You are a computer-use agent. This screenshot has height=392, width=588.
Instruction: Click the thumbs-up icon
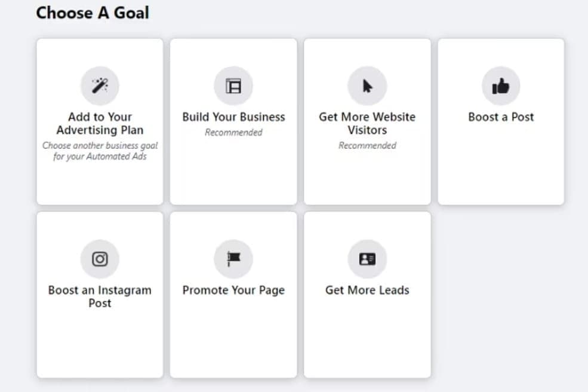tap(501, 86)
